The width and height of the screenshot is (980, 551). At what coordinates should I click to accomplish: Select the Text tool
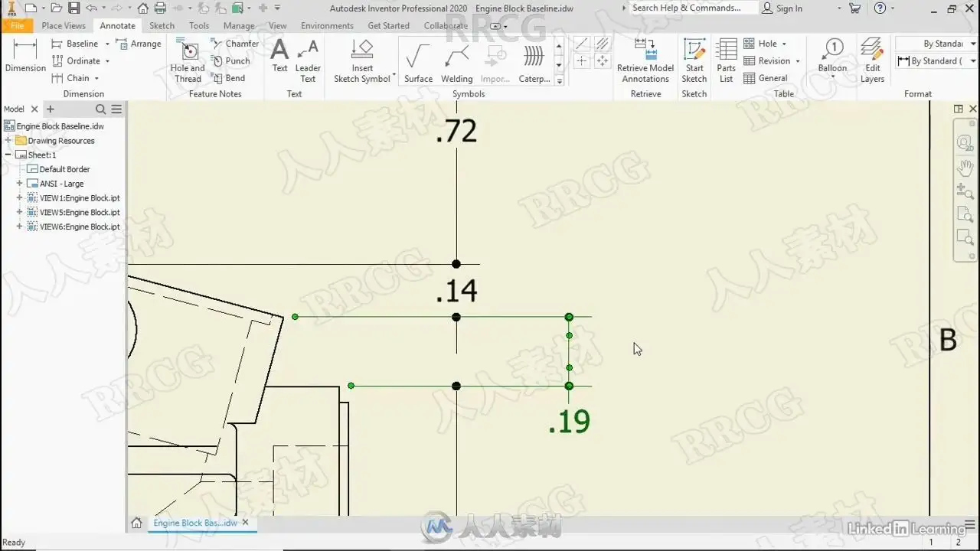point(280,57)
